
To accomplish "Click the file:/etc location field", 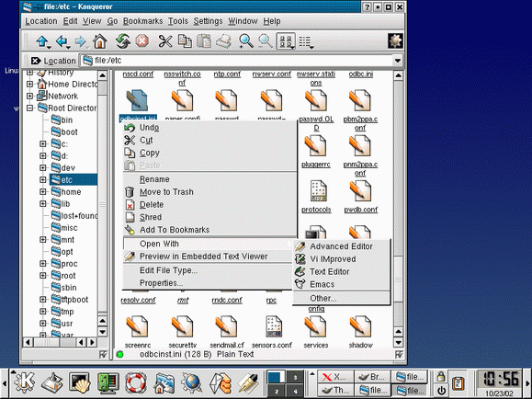I will pos(236,61).
